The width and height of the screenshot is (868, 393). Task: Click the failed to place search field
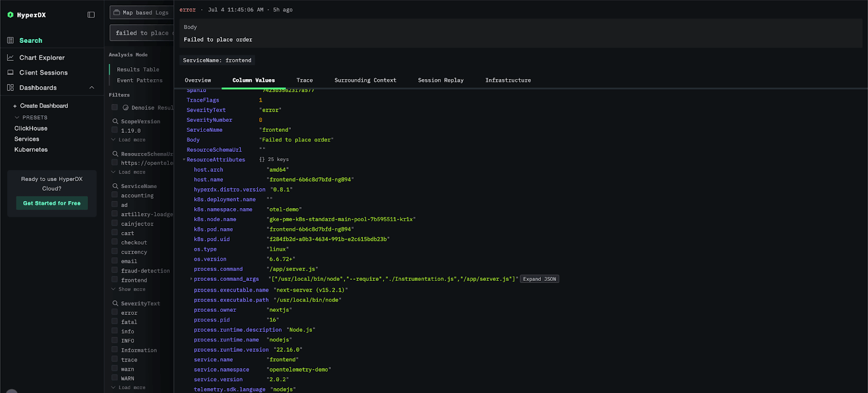pos(142,33)
